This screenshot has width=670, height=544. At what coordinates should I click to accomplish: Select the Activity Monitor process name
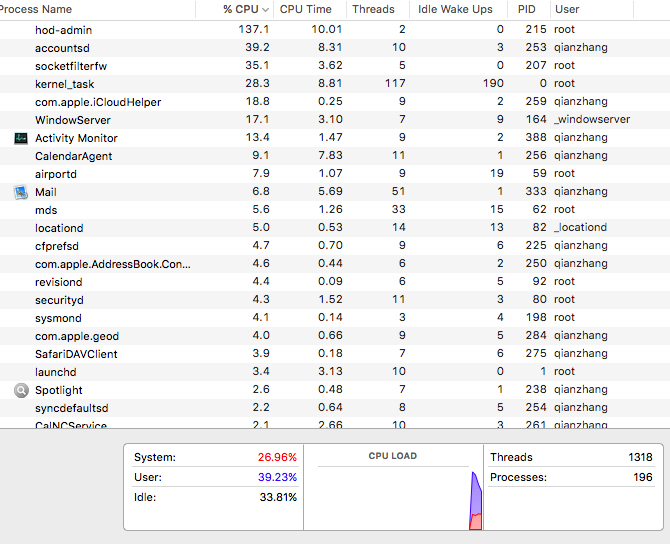coord(76,138)
